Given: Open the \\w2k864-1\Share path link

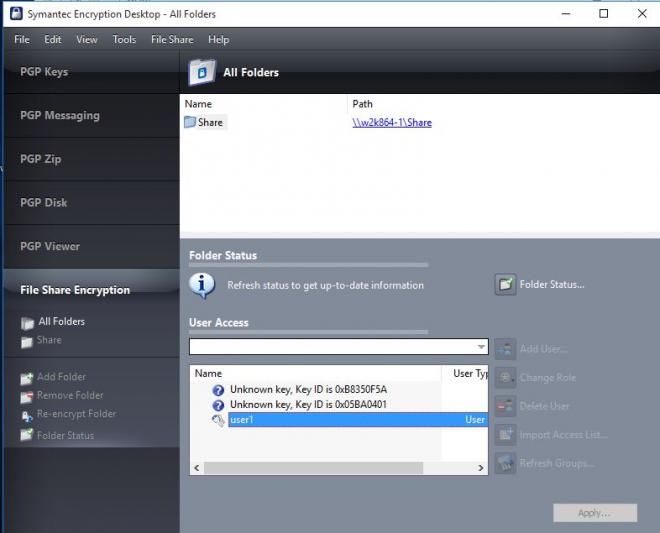Looking at the screenshot, I should [392, 123].
